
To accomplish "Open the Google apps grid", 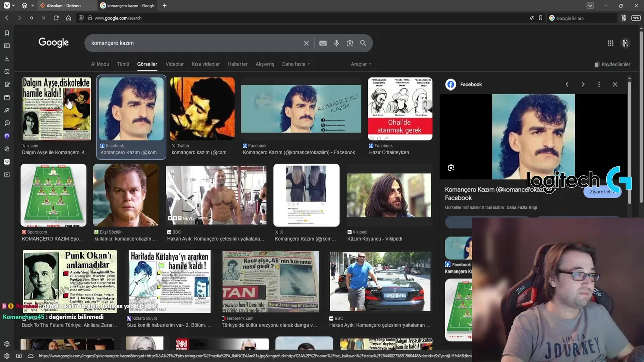I will (610, 43).
